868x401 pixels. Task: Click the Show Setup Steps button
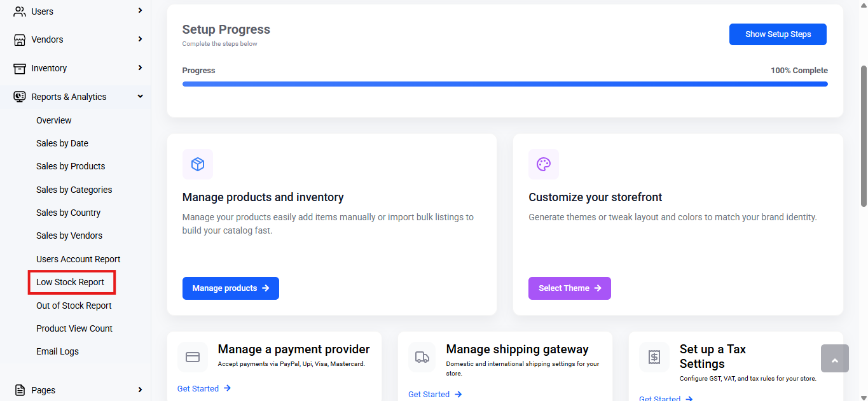(778, 34)
